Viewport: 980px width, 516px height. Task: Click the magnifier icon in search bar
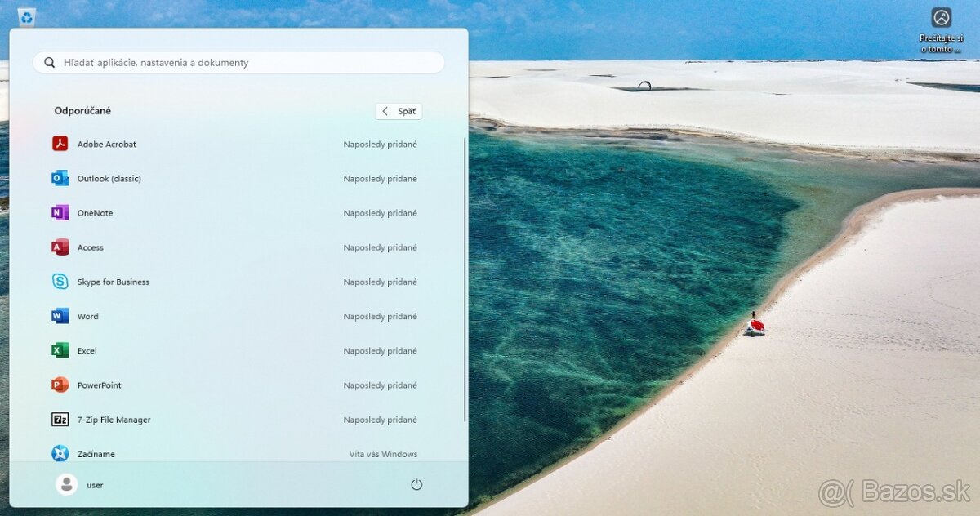coord(50,62)
